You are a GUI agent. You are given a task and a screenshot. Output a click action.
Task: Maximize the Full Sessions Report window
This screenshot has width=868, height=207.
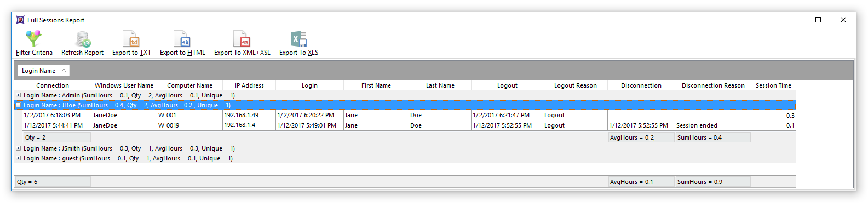tap(818, 20)
